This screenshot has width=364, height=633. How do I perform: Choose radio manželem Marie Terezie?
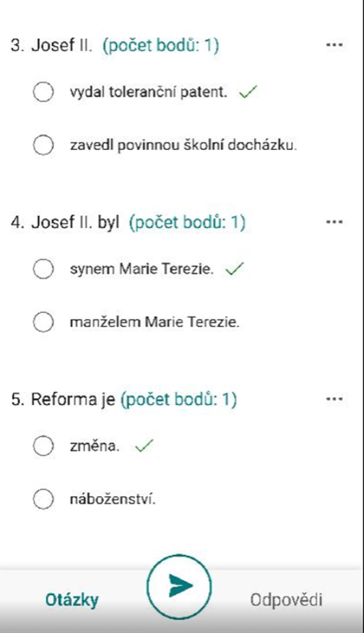[43, 322]
